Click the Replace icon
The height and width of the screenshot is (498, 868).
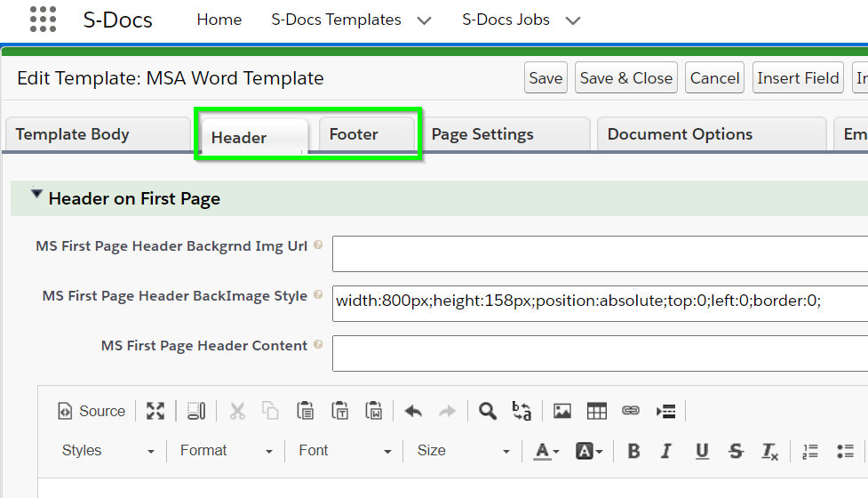coord(522,411)
